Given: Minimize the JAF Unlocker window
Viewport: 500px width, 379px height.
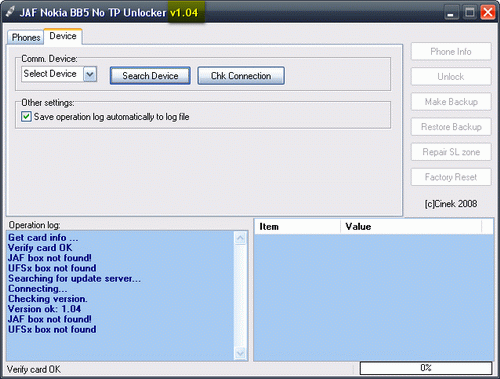Looking at the screenshot, I should (451, 13).
